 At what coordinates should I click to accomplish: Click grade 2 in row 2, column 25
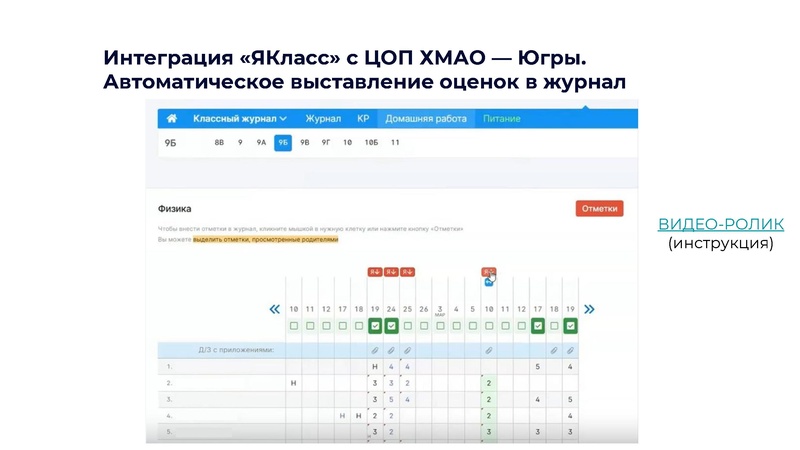407,383
